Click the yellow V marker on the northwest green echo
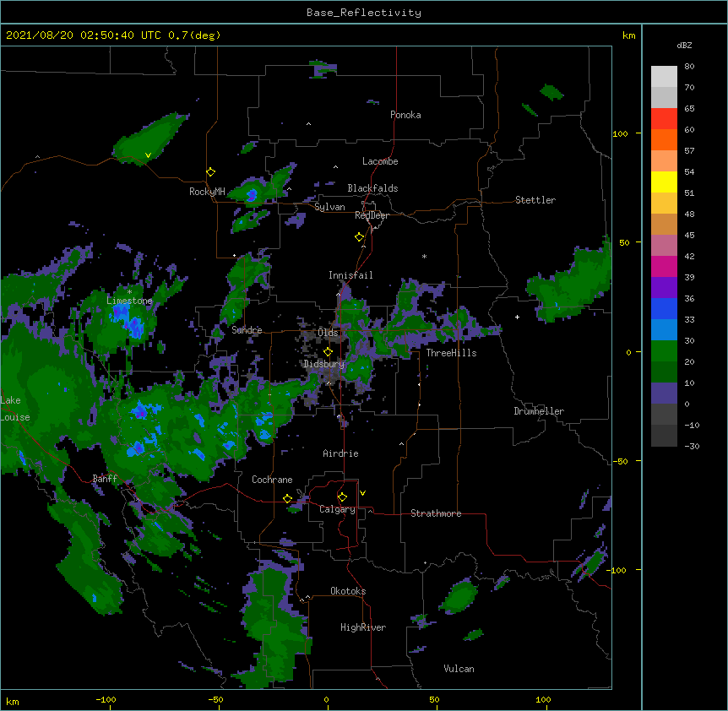 (148, 155)
